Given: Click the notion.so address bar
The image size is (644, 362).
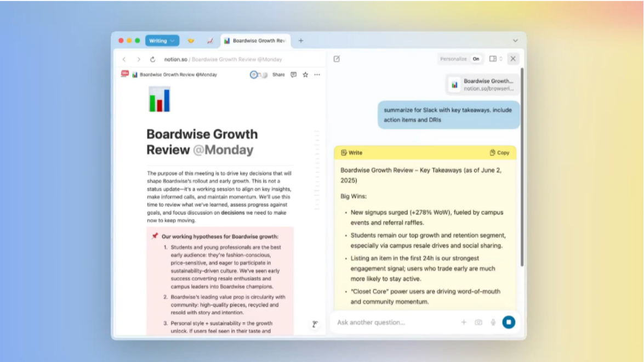Looking at the screenshot, I should tap(223, 59).
